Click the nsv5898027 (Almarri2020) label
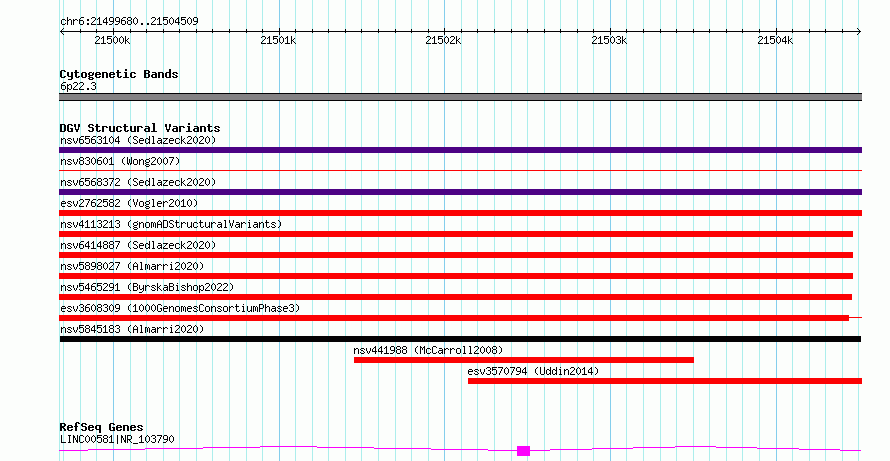Screen dimensions: 890x461 click(x=132, y=266)
